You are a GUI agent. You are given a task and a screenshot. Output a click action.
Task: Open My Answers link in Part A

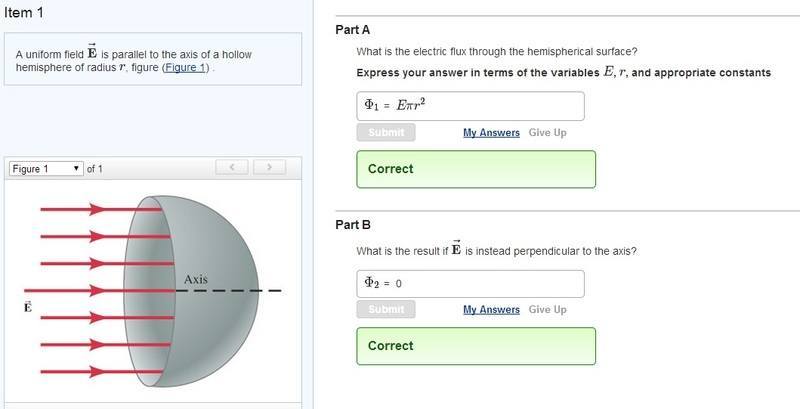click(491, 133)
